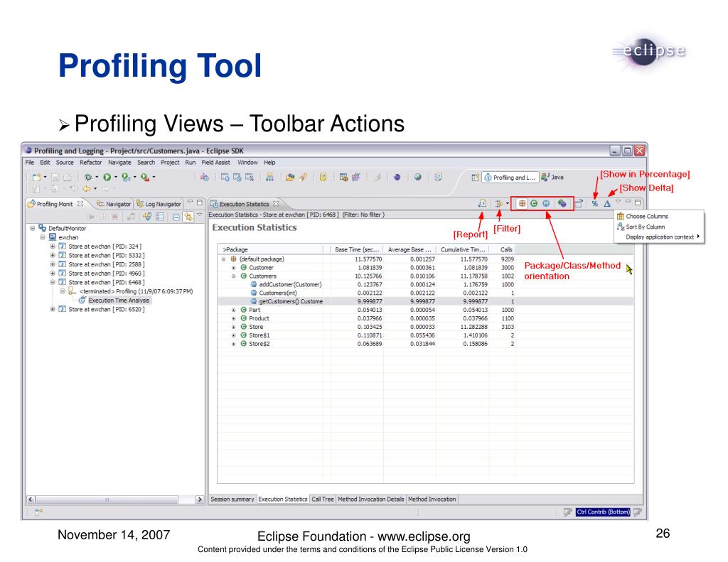Collapse Store at ewchan PID 6468 node
The width and height of the screenshot is (728, 562).
pos(53,282)
